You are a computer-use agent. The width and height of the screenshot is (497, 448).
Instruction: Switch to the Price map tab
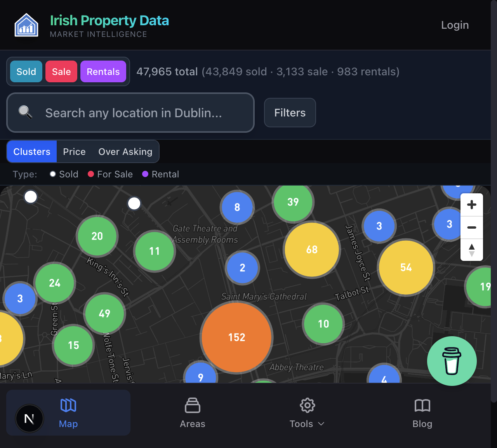click(x=74, y=151)
